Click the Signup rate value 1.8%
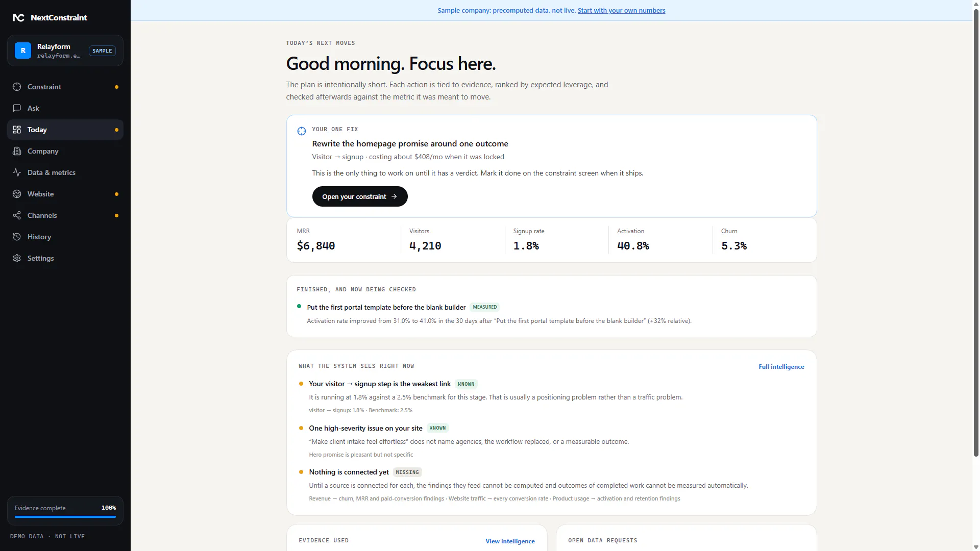Image resolution: width=980 pixels, height=551 pixels. [x=526, y=246]
